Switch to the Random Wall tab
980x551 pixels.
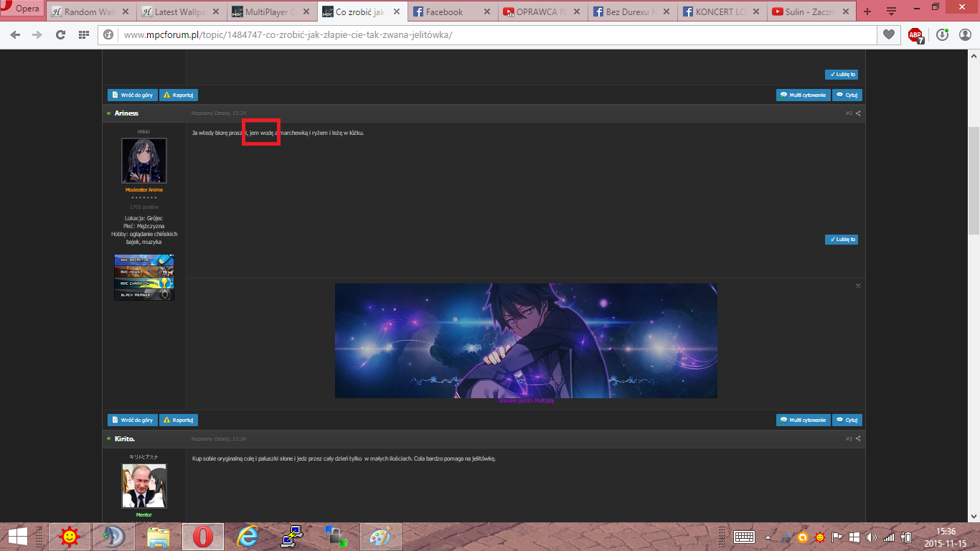pos(89,11)
